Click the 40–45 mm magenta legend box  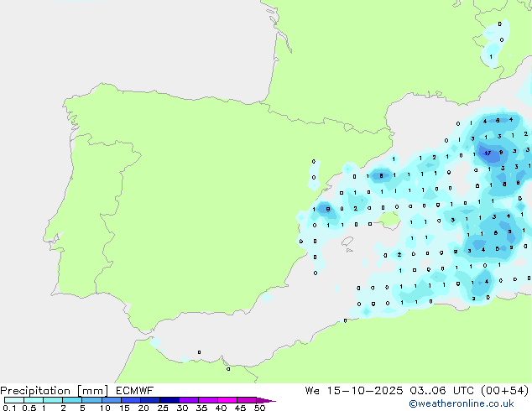coord(227,400)
